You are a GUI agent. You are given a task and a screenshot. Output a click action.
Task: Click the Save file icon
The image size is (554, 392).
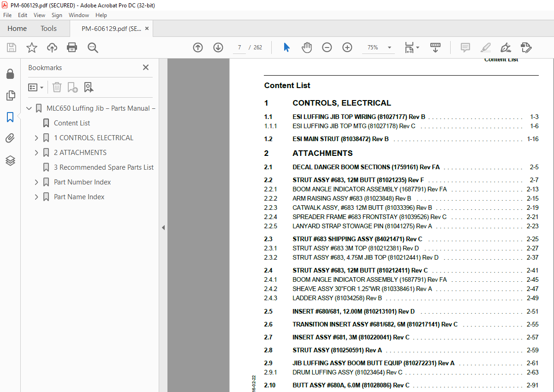tap(12, 48)
